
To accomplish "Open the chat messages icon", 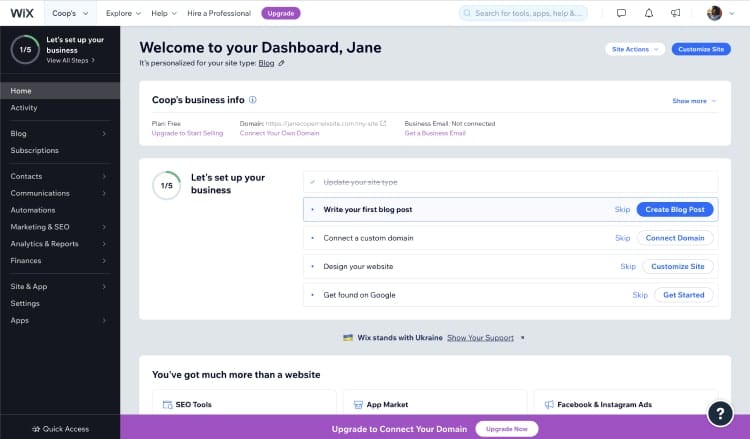I will [621, 13].
